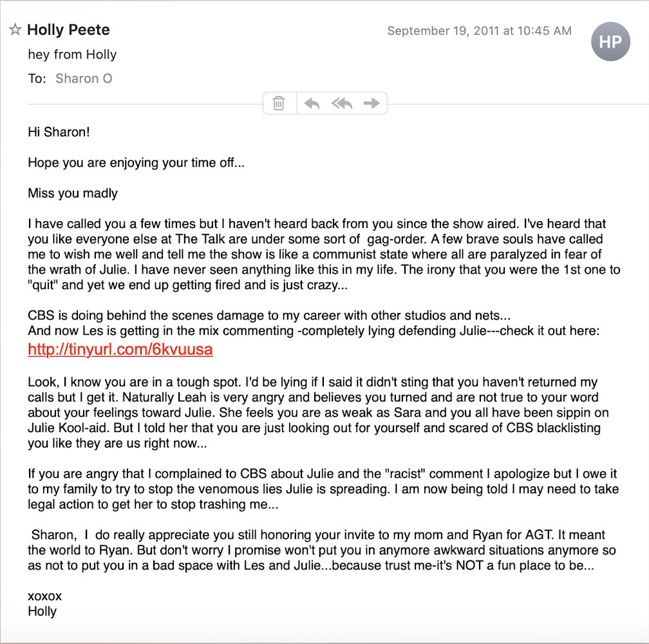Viewport: 649px width, 644px height.
Task: Click the "To:" field label
Action: tap(37, 79)
